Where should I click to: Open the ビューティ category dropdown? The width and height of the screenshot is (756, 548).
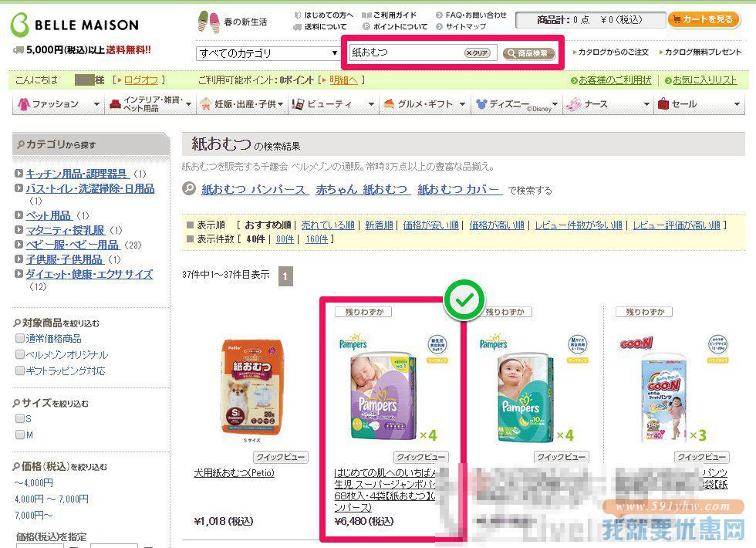coord(333,103)
